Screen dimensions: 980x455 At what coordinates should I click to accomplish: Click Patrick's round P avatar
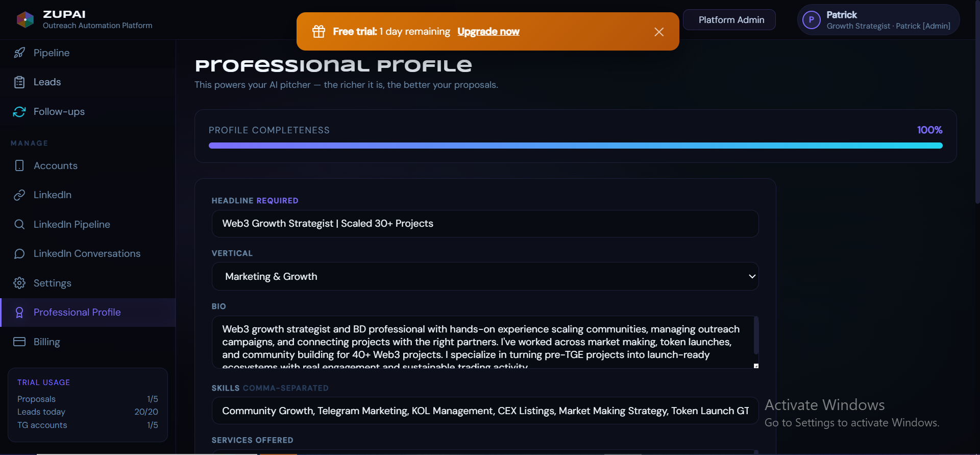coord(812,20)
